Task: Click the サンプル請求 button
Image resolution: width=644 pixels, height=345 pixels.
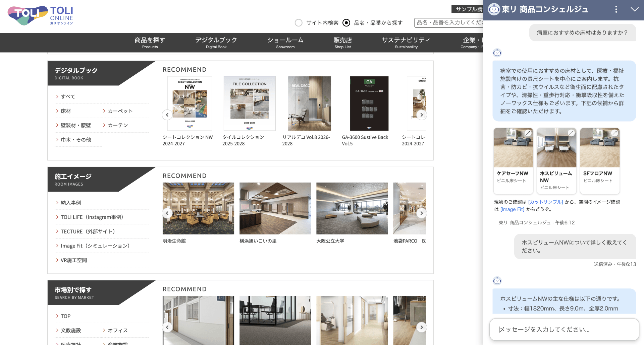Action: pyautogui.click(x=468, y=9)
